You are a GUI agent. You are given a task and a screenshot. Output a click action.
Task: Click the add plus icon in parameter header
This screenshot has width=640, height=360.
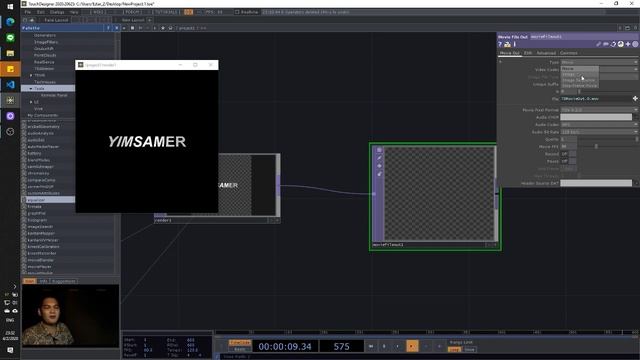(x=628, y=44)
